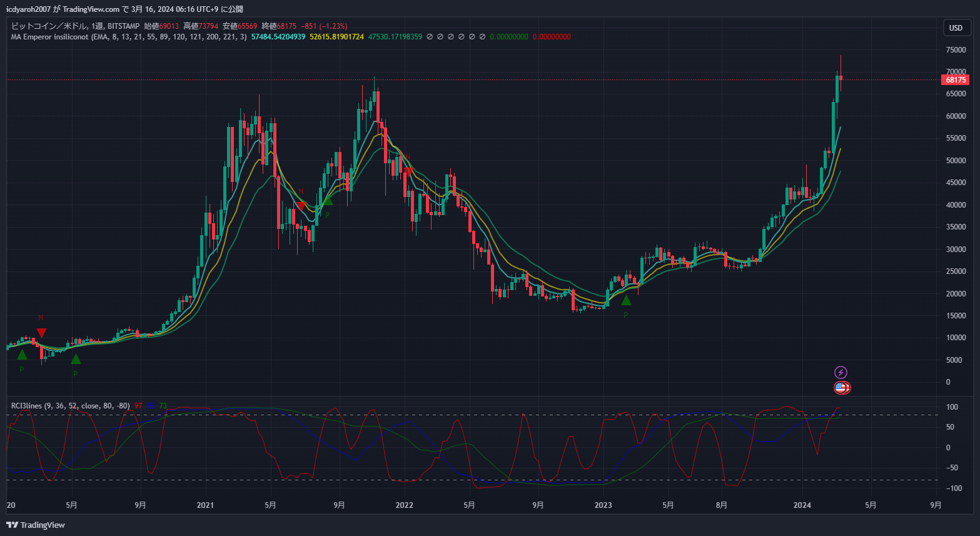Screen dimensions: 980x536
Task: Click the green 73 RCI value
Action: 163,406
